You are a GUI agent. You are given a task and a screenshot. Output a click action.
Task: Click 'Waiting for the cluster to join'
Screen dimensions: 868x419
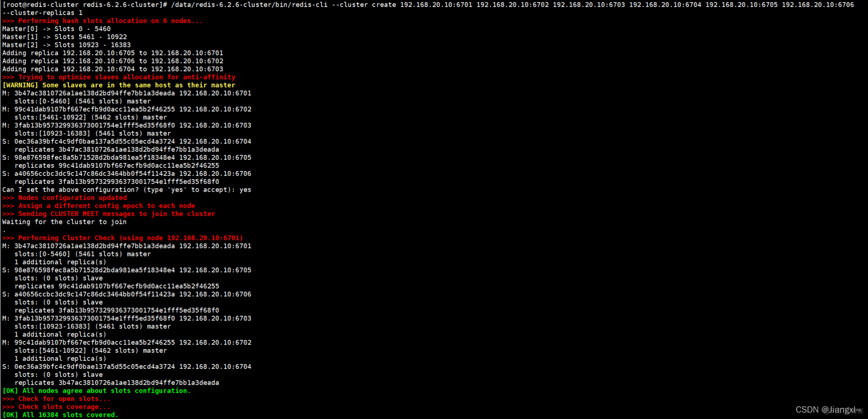pyautogui.click(x=64, y=222)
